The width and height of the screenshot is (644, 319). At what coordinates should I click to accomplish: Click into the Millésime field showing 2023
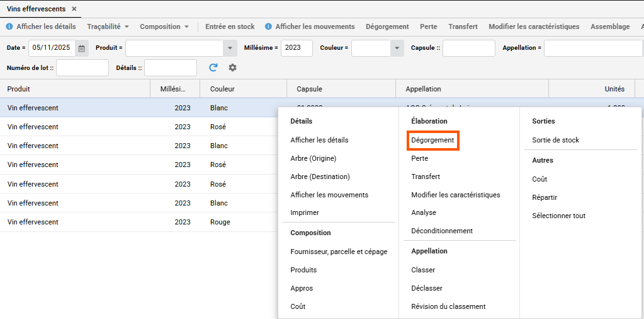[297, 48]
